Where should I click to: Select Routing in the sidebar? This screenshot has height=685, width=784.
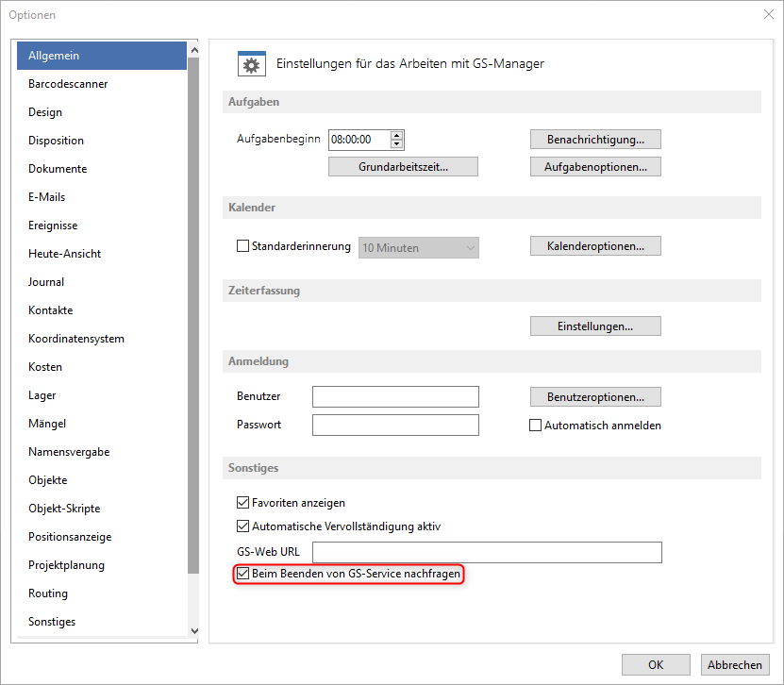[x=102, y=593]
